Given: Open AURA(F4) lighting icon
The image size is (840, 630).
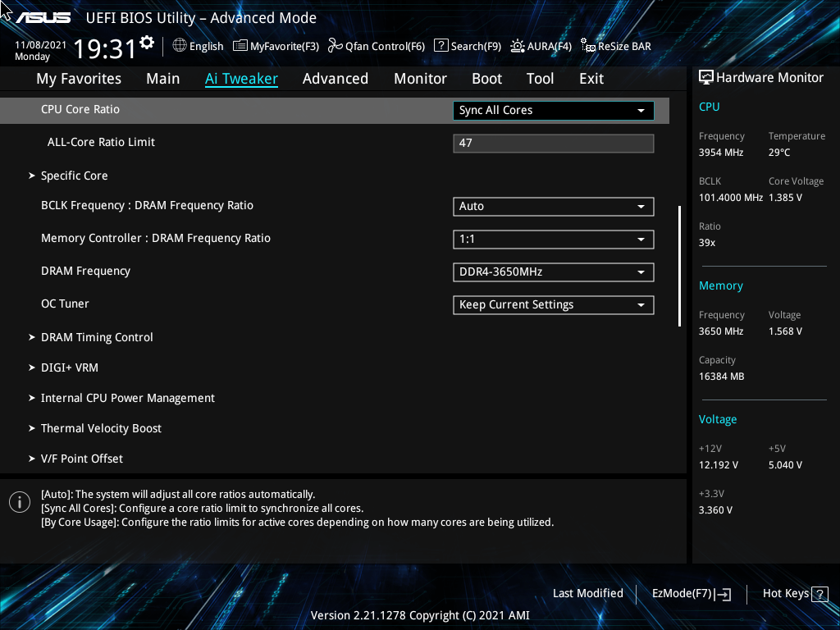Looking at the screenshot, I should [x=517, y=46].
